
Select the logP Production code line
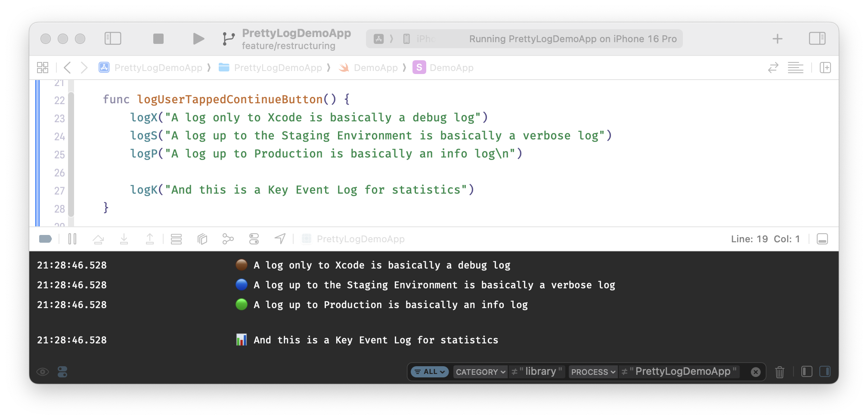point(326,154)
